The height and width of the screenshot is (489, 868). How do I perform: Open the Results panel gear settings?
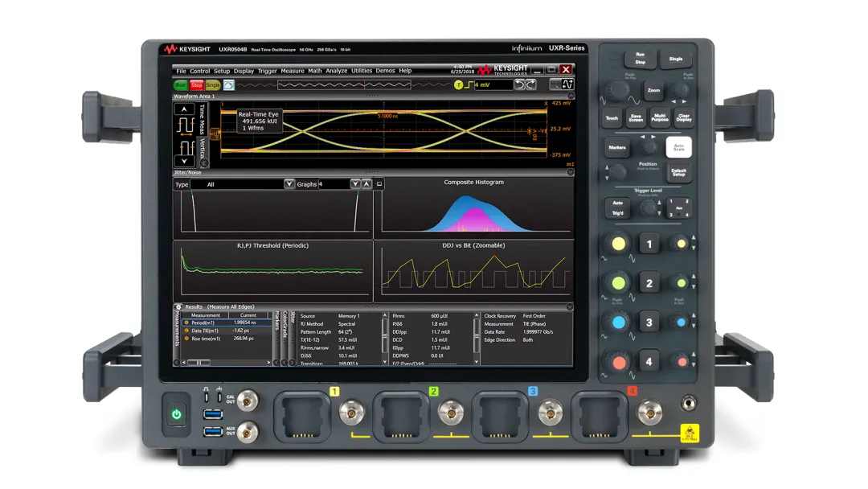[x=178, y=307]
